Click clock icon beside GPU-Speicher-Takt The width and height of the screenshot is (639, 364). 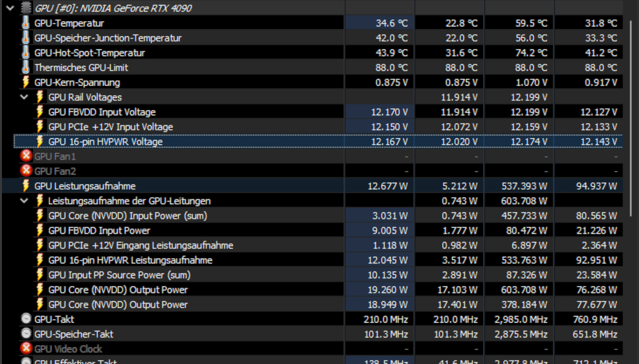[x=26, y=334]
